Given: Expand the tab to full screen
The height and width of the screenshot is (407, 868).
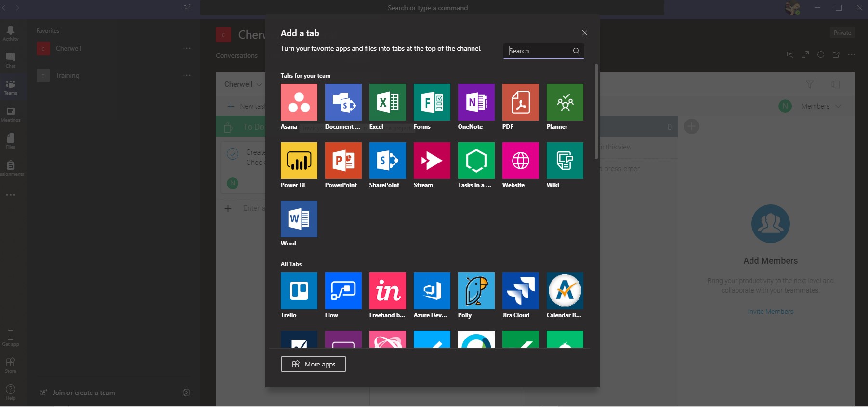Looking at the screenshot, I should [805, 54].
